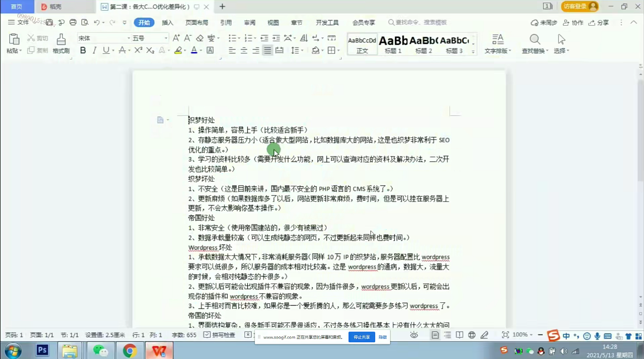Expand the underline style dropdown arrow
The width and height of the screenshot is (644, 359).
click(113, 51)
